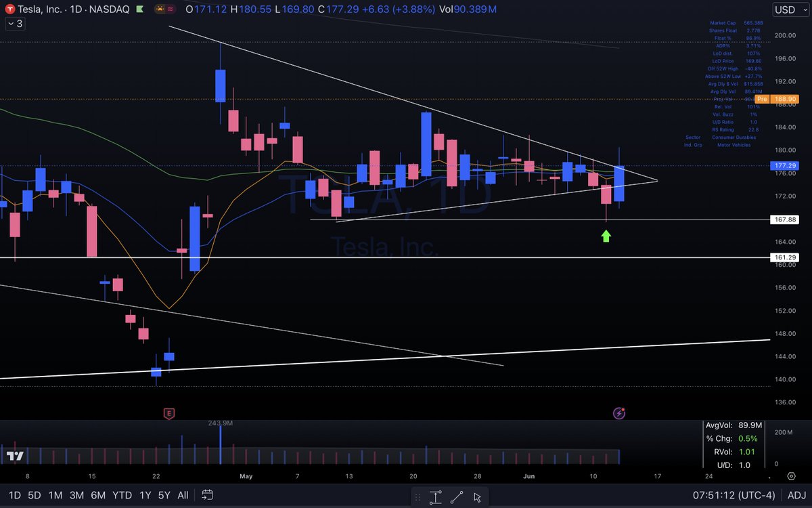Click the Tesla logo icon in chart legend
The height and width of the screenshot is (508, 812).
(9, 9)
